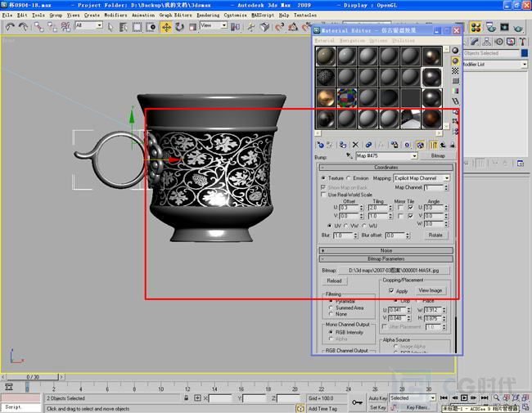
Task: Open the MAXScript menu
Action: 263,16
